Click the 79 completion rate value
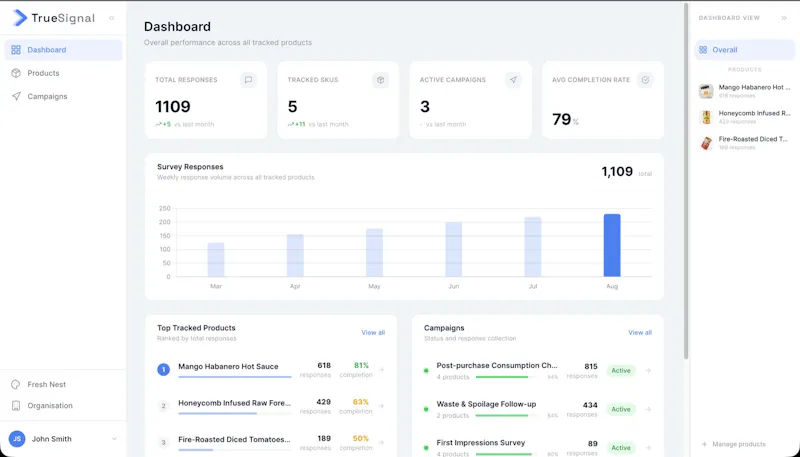 (561, 119)
